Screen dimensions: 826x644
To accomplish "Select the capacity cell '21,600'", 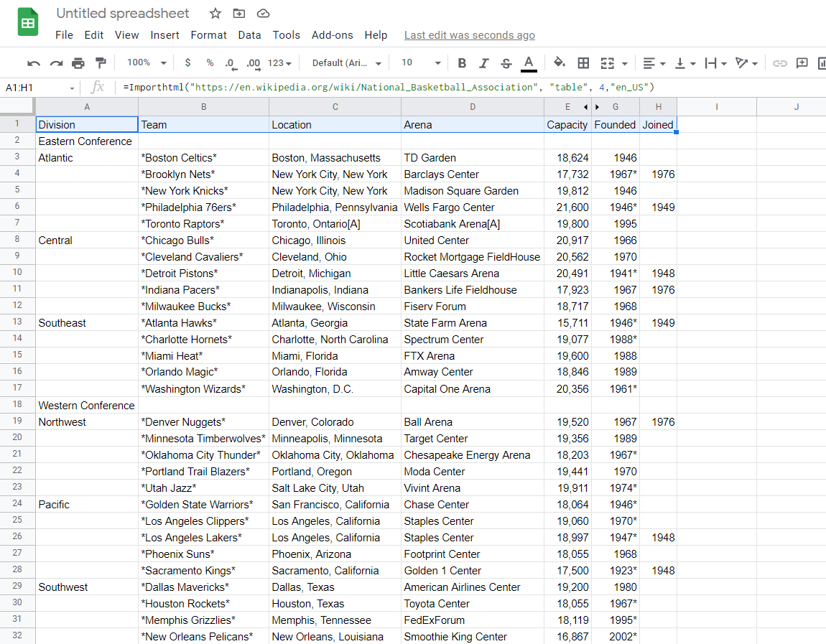I will click(568, 207).
